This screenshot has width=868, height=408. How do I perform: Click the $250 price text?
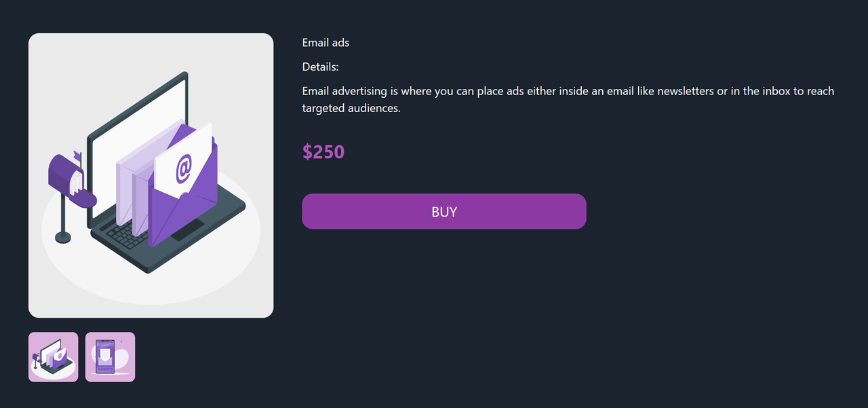coord(323,151)
